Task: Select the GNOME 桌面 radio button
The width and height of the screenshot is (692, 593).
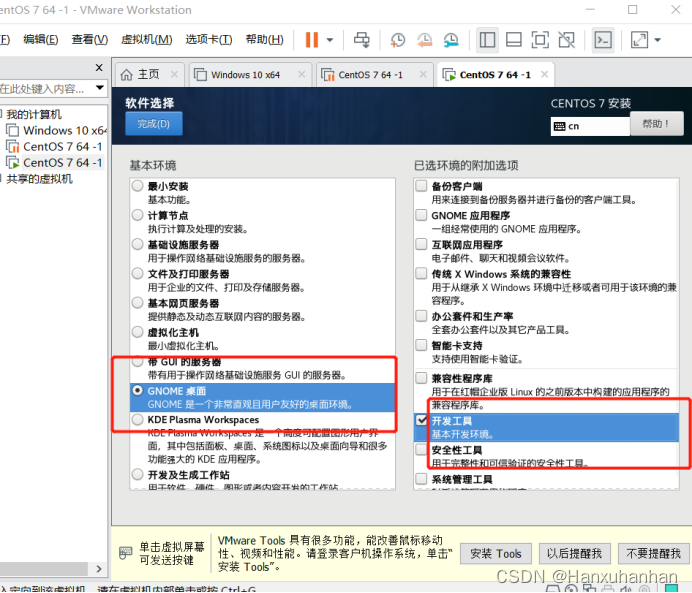Action: tap(138, 390)
